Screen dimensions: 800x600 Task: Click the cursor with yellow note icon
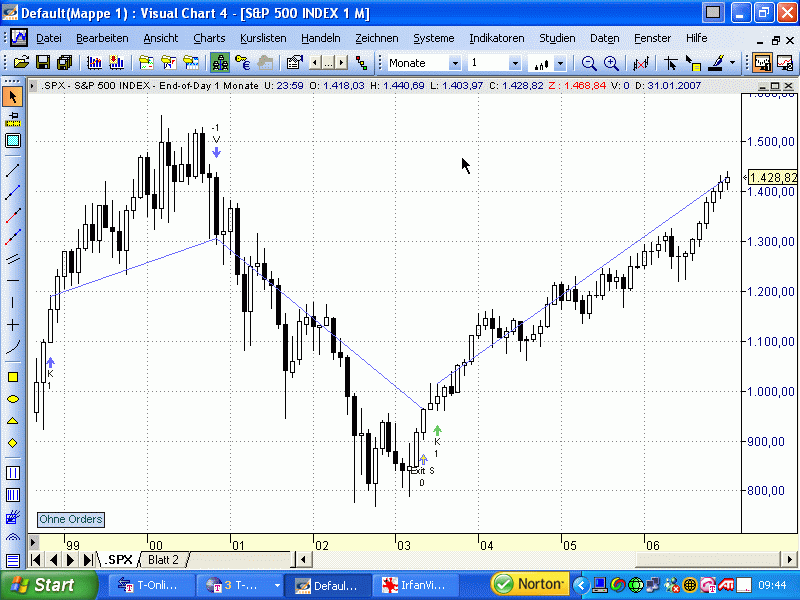coord(693,63)
